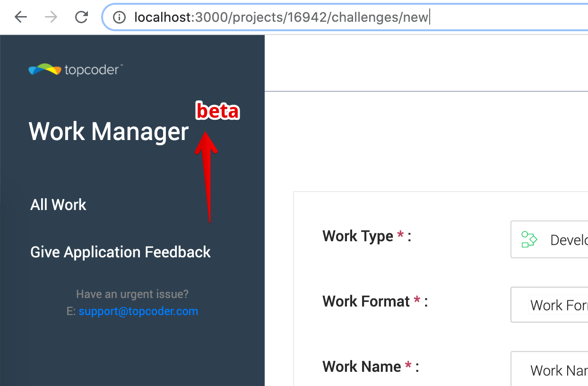Click the Work Manager title
Viewport: 588px width, 386px height.
point(109,131)
